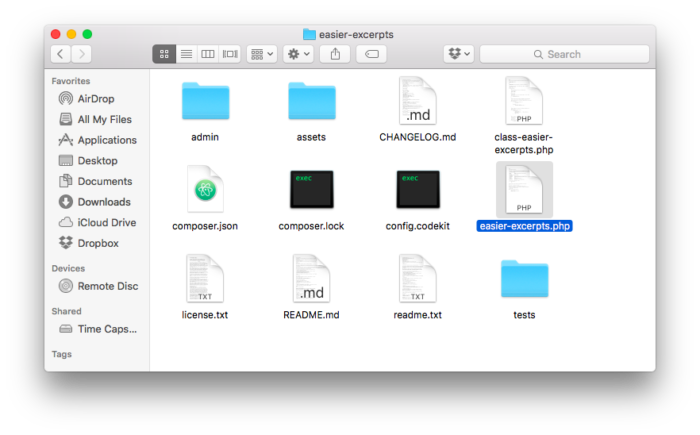
Task: Select class-easier-excerpts.php file icon
Action: tap(524, 100)
